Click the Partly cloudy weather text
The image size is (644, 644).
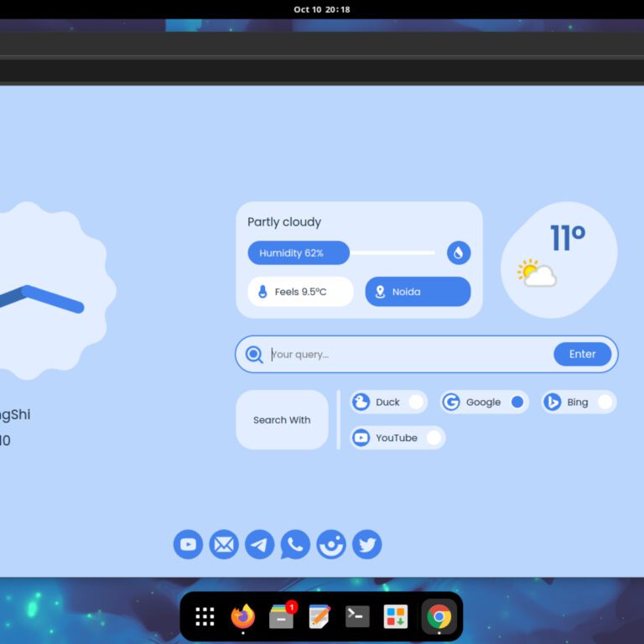284,221
